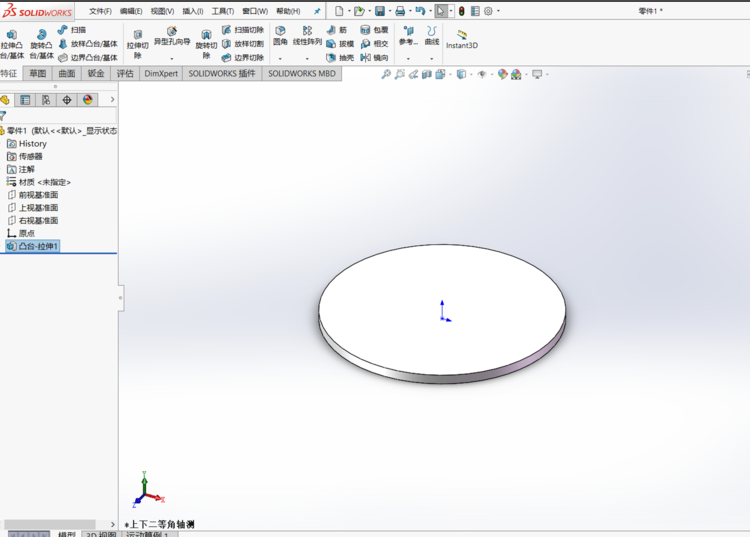
Task: Open the PropertyManager tab icon
Action: [25, 100]
